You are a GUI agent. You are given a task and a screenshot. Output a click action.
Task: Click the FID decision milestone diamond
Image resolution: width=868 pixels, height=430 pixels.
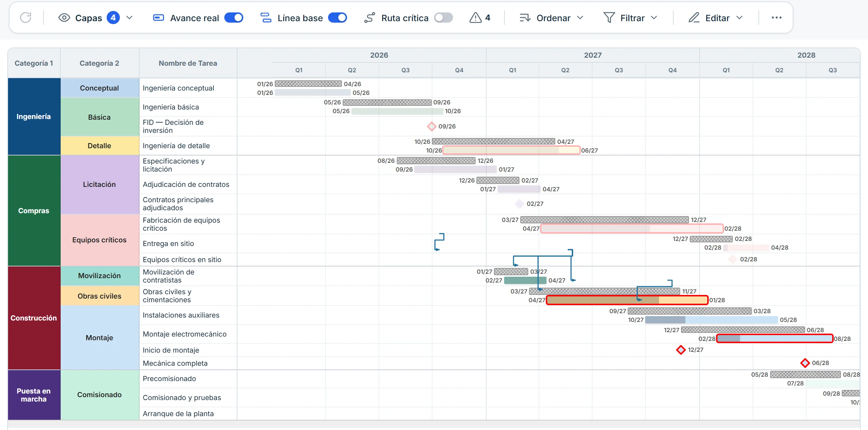pos(432,126)
